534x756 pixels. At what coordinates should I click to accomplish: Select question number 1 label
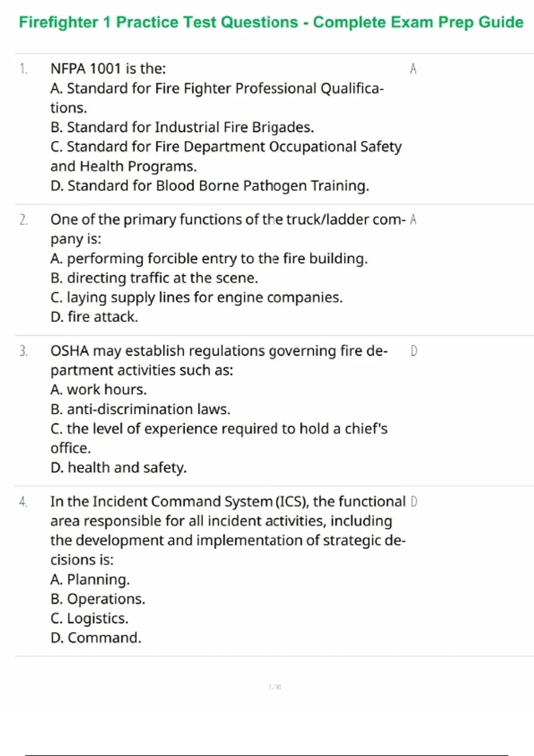24,69
